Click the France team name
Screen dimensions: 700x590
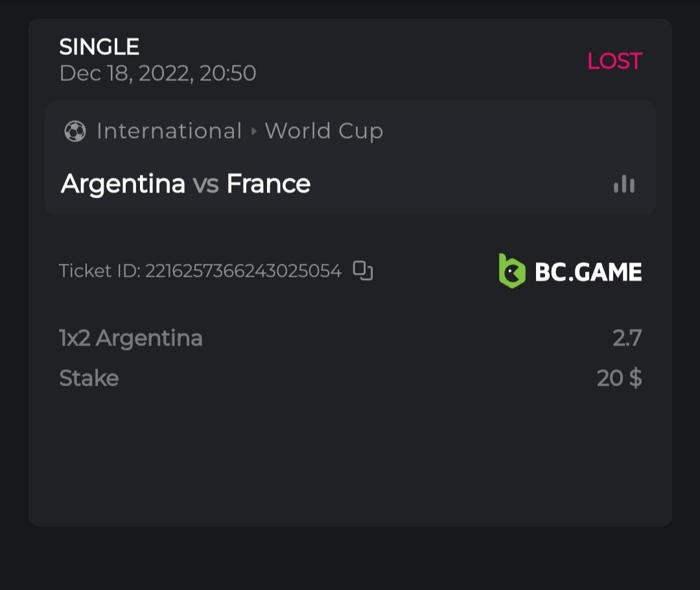point(268,184)
